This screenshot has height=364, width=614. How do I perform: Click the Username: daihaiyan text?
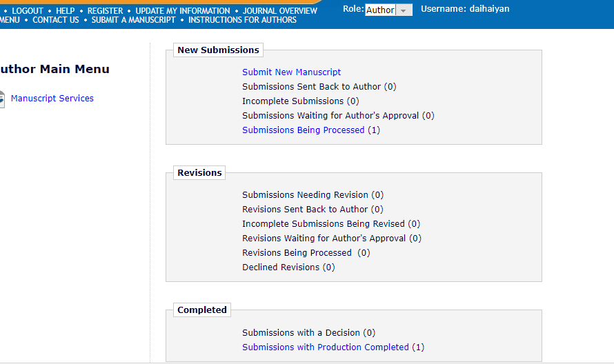coord(465,8)
